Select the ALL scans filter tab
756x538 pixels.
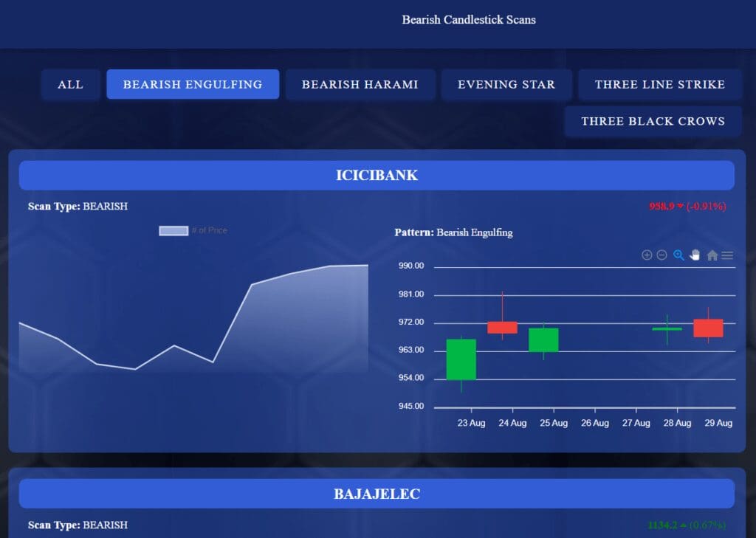pos(70,84)
